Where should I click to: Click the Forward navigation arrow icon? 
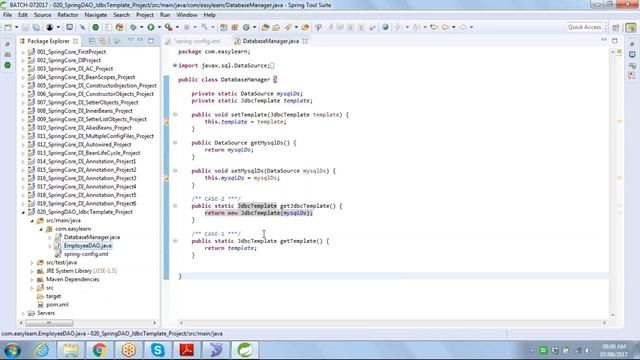tap(463, 27)
